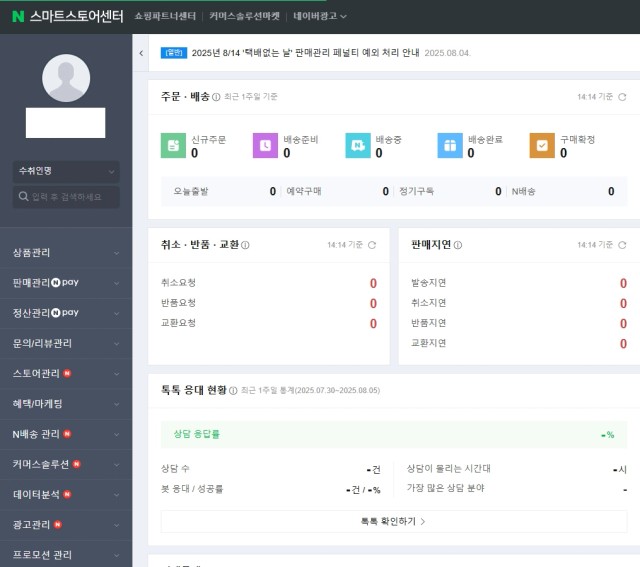Expand the 상품관리 chevron
Screen dimensions: 640x567
click(116, 253)
